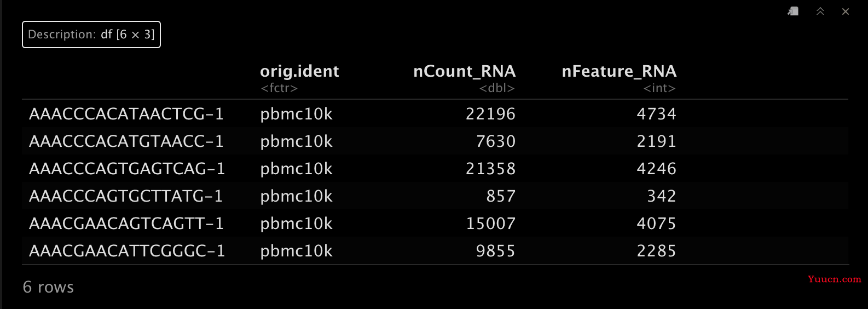Open output in new window icon
This screenshot has height=309, width=868.
tap(793, 12)
